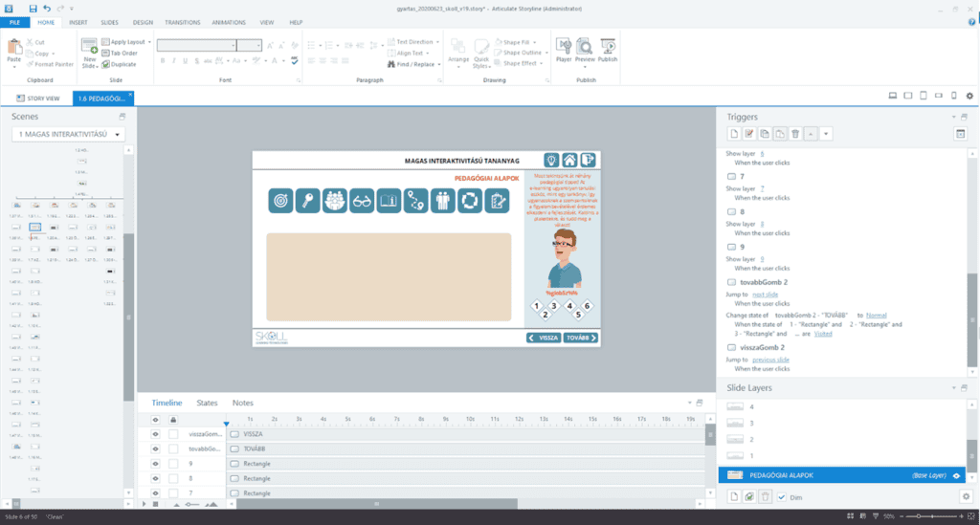Click the lightbulb icon on the slide
Screen dimensions: 980x525
click(551, 161)
